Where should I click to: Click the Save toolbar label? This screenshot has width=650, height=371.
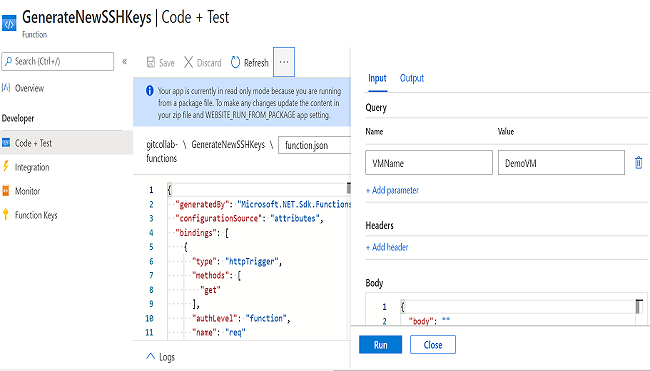point(167,63)
